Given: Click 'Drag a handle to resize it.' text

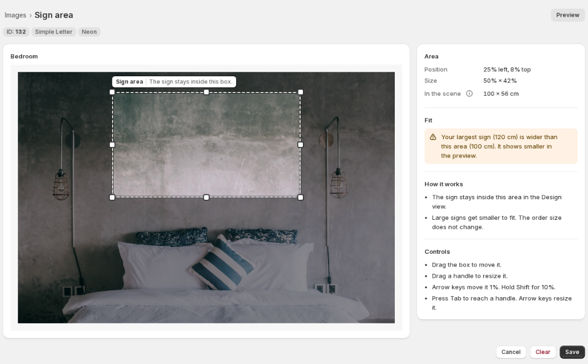Looking at the screenshot, I should point(469,276).
